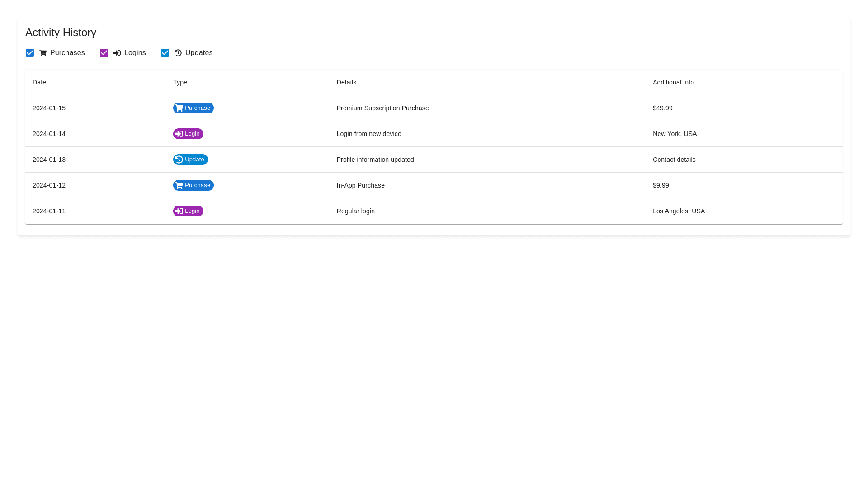Click the shopping cart icon beside Purchases filter
Viewport: 868px width, 488px height.
point(43,53)
